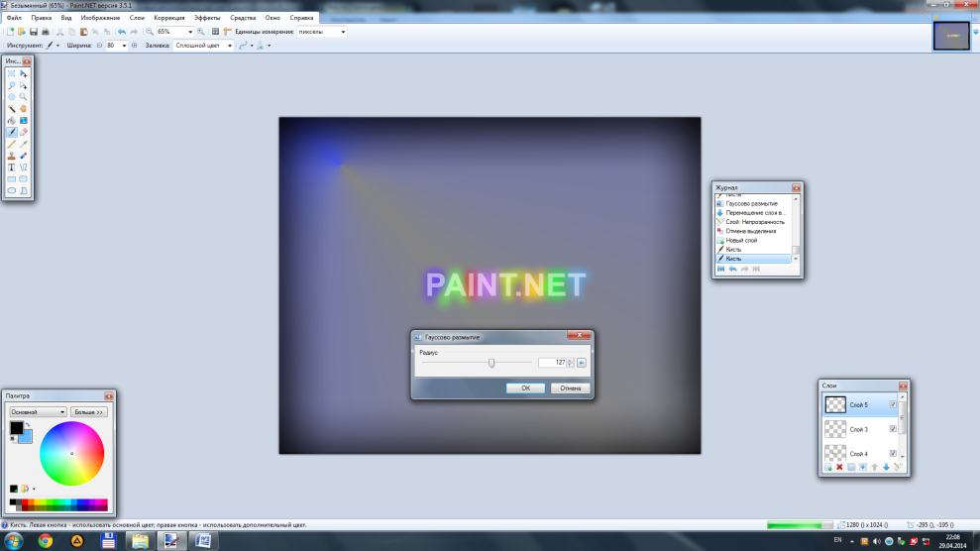Select the Color Picker eyedropper tool
The image size is (980, 551).
pos(23,145)
